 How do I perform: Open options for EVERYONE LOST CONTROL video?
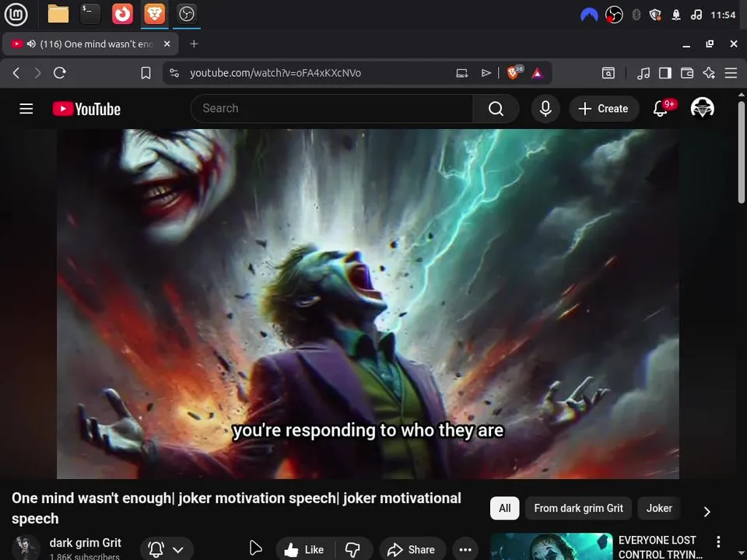[718, 541]
